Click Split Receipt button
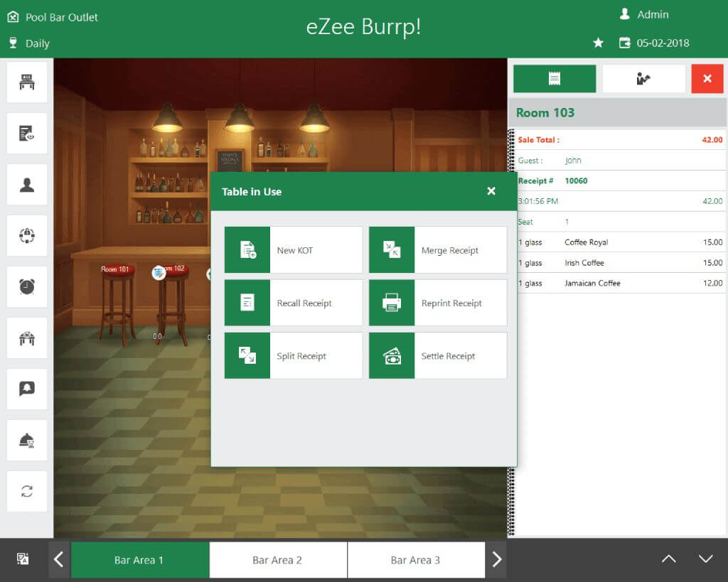Screen dimensions: 728x582 [293, 356]
